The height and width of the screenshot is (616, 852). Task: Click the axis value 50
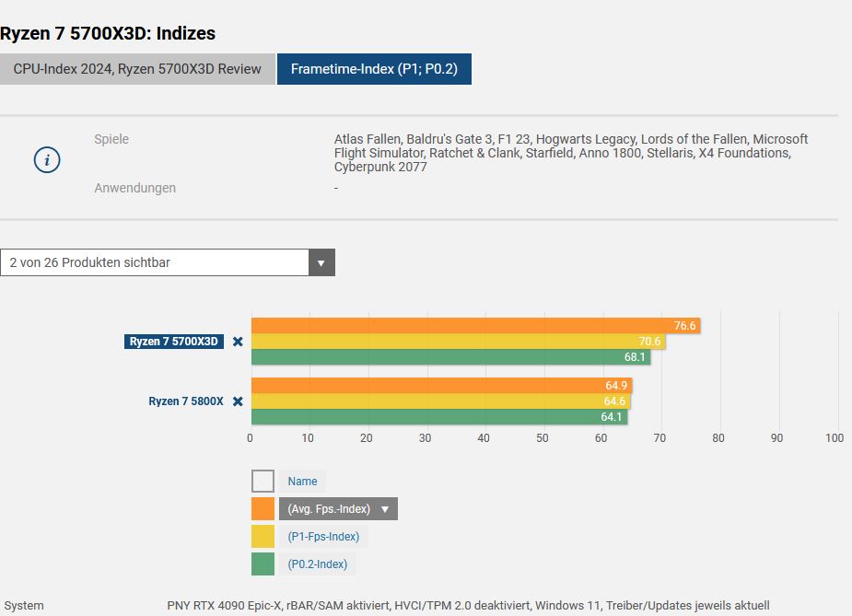click(543, 437)
